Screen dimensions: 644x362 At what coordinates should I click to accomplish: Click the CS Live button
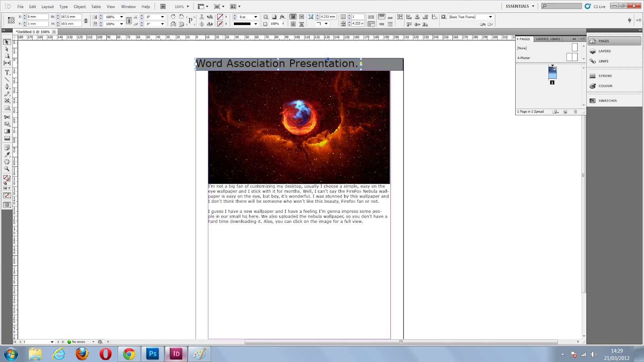[x=597, y=6]
